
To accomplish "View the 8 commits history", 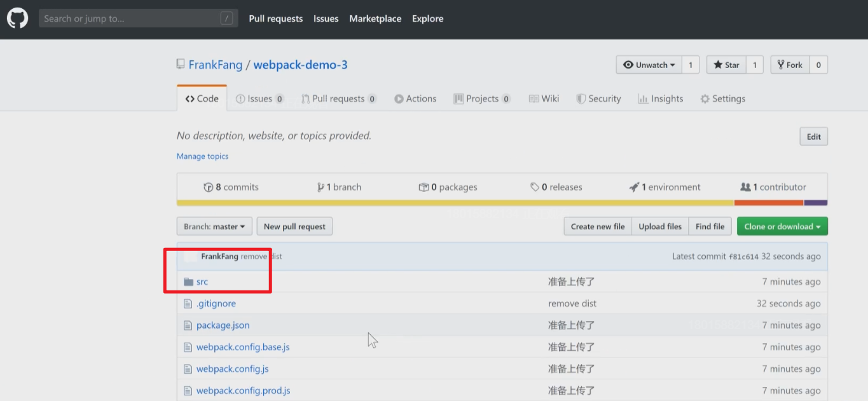I will [231, 187].
